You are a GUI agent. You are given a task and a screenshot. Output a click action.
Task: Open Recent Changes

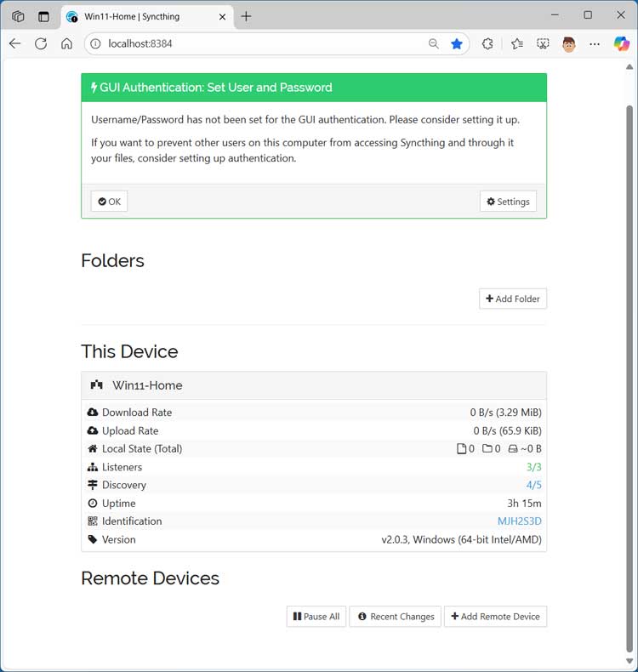click(x=395, y=617)
